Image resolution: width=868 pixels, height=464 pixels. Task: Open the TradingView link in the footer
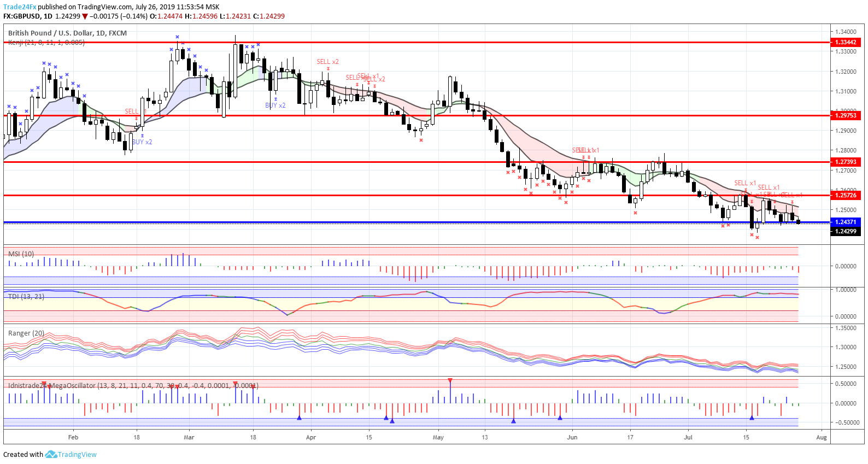77,455
